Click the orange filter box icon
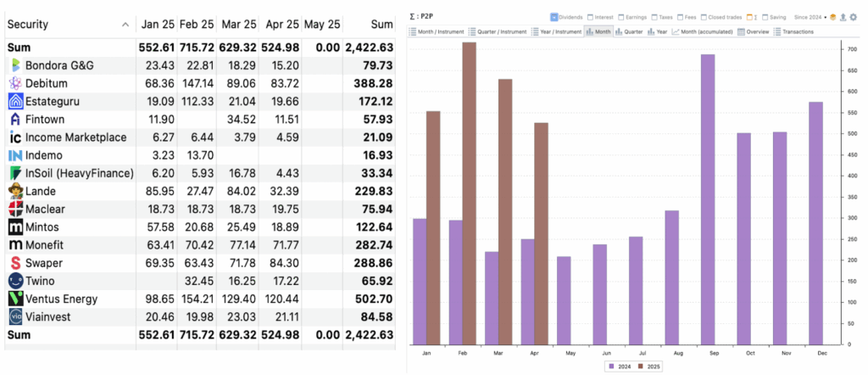The height and width of the screenshot is (375, 868). coord(832,17)
